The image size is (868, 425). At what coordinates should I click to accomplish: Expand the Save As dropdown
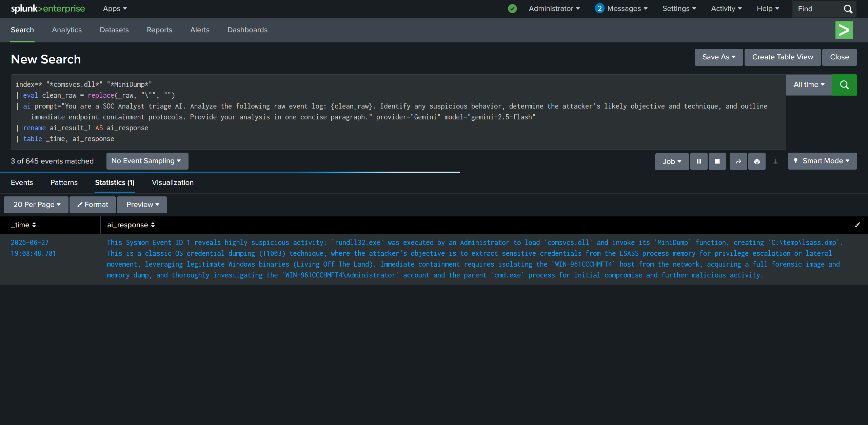point(719,57)
